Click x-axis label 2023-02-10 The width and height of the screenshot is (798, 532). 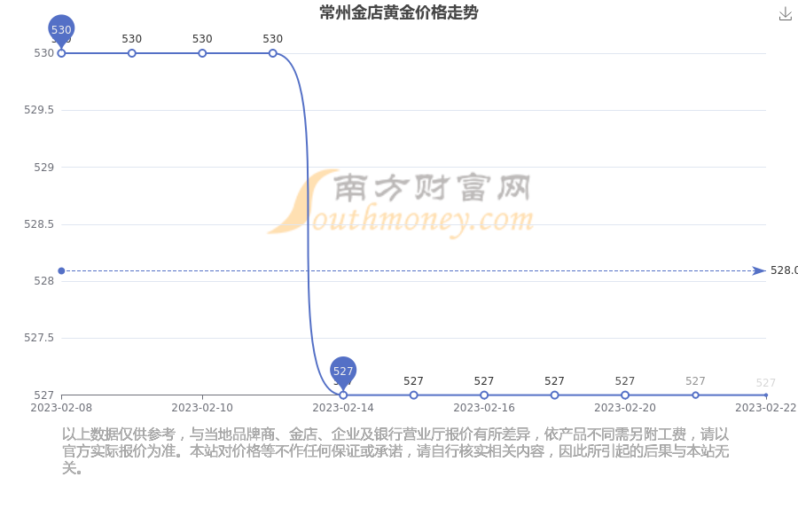click(x=202, y=408)
